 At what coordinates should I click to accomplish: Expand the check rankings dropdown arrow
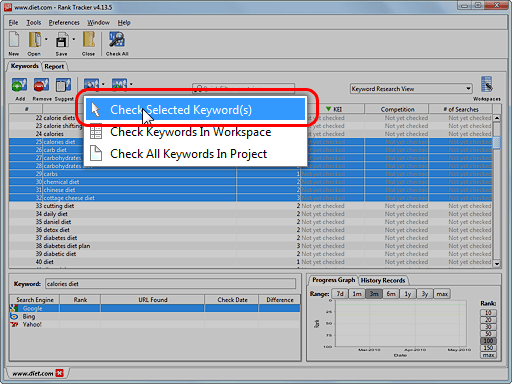pos(103,84)
